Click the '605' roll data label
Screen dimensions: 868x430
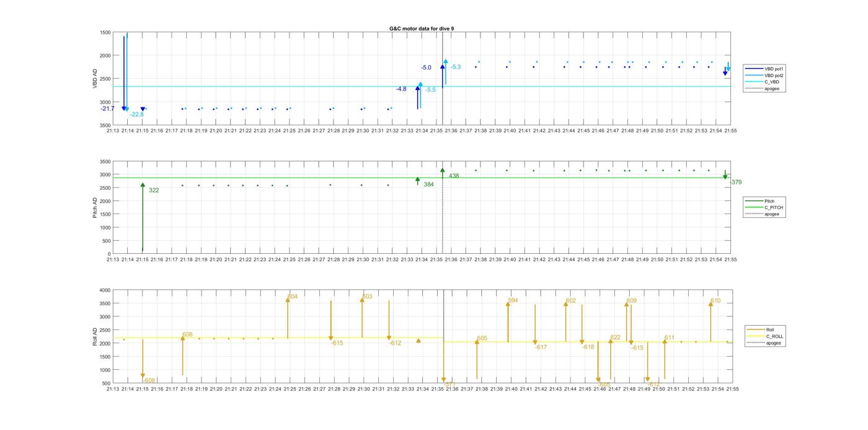coord(482,338)
